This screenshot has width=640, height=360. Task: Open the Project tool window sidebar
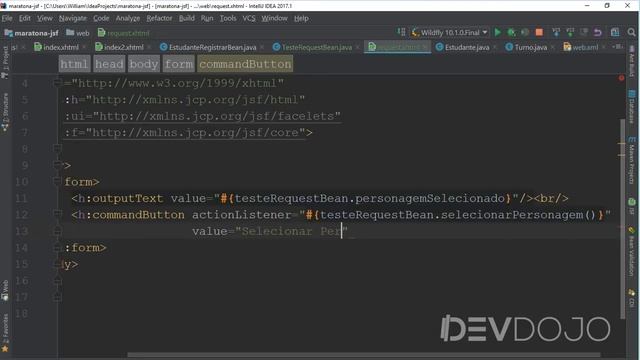tap(5, 62)
